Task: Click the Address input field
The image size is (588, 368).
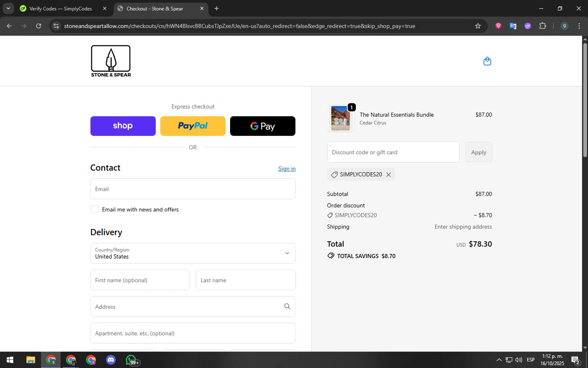Action: [193, 306]
